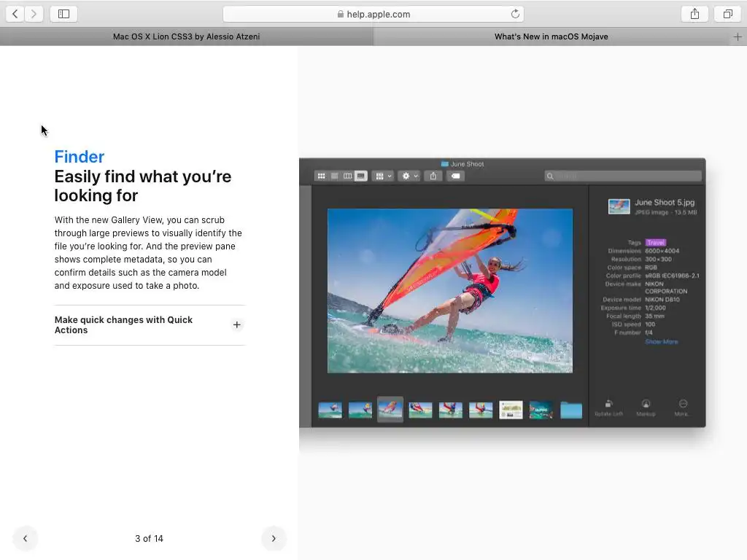Click the 6000×4004 dimensions value
This screenshot has width=747, height=560.
[x=662, y=251]
